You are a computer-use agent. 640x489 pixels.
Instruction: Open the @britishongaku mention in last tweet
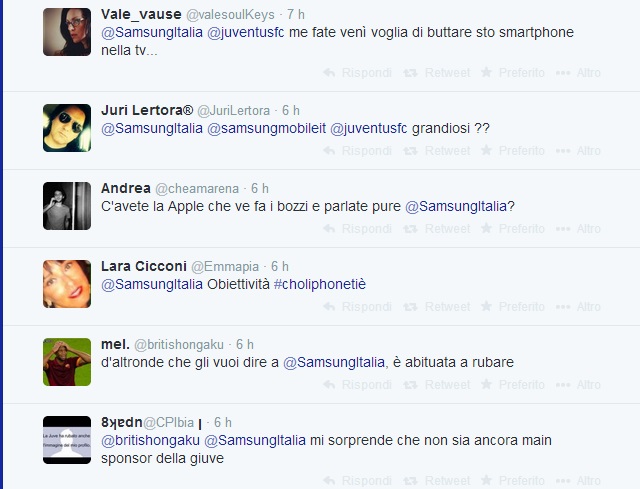[x=150, y=440]
